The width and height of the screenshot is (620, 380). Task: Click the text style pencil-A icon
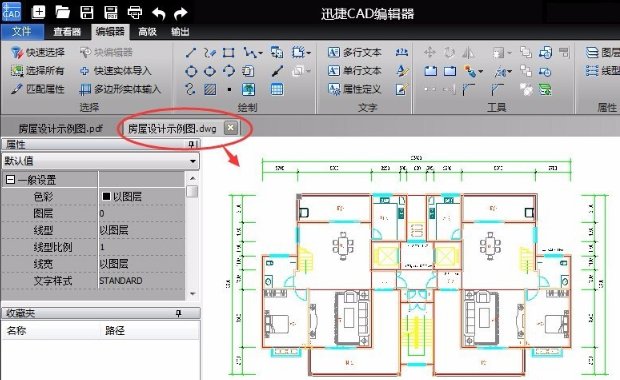(x=402, y=71)
